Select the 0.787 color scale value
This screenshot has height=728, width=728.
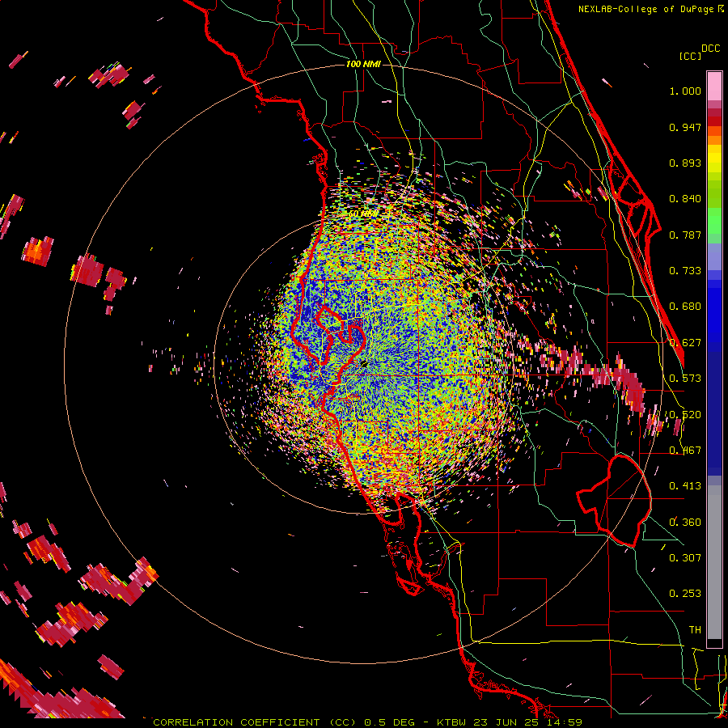685,235
